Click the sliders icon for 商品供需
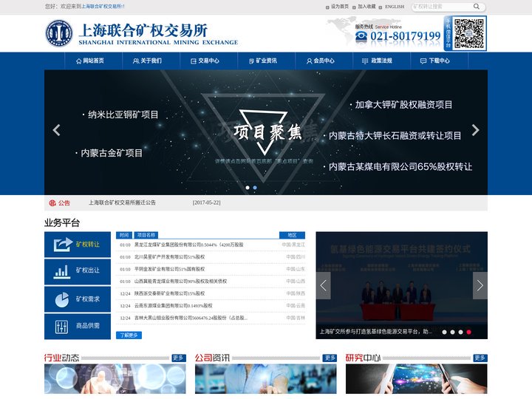The height and width of the screenshot is (399, 532). [x=61, y=327]
